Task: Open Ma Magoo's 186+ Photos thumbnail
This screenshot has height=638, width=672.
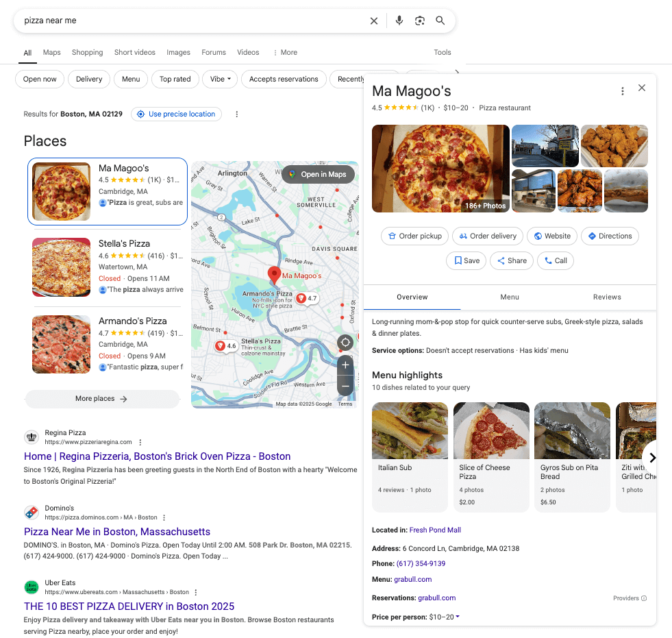Action: 440,169
